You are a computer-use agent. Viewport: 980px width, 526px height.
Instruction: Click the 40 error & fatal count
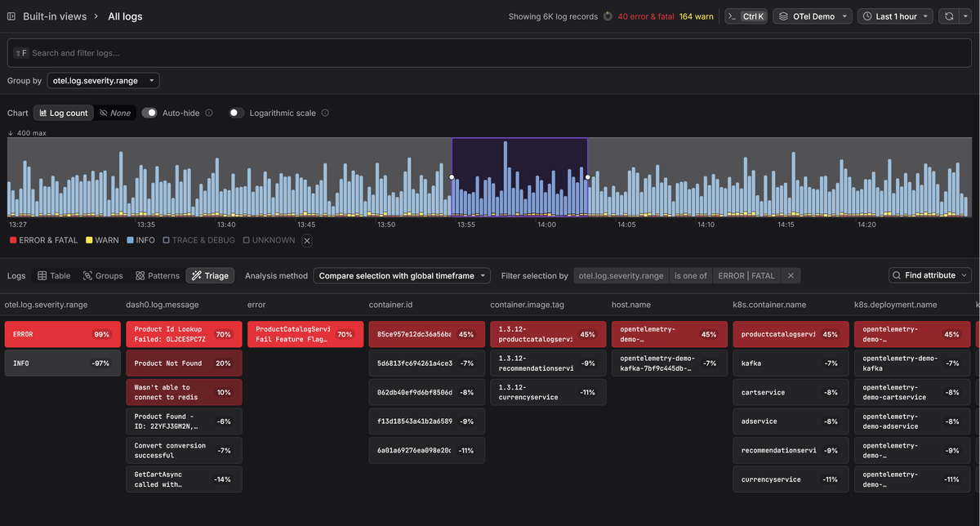click(x=646, y=16)
